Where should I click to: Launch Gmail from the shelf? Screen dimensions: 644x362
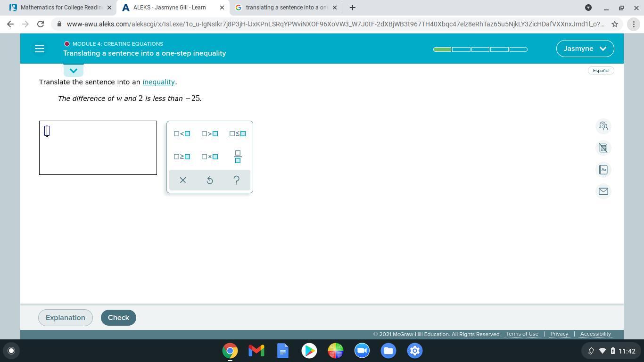256,351
